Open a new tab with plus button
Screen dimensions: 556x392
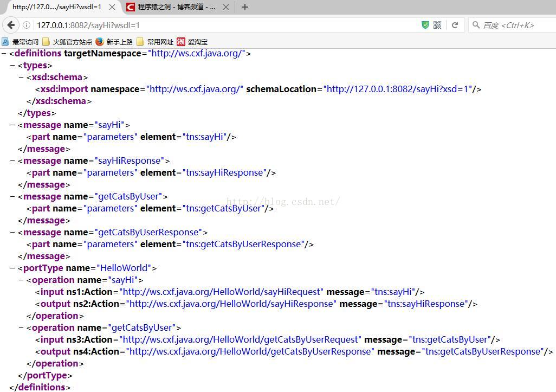point(244,7)
